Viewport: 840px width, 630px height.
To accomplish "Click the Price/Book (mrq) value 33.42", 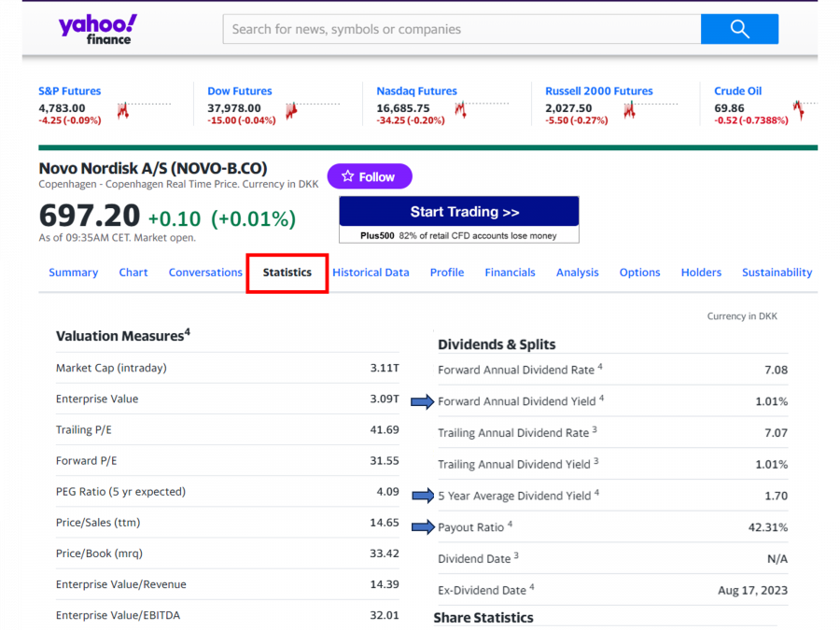I will click(385, 553).
